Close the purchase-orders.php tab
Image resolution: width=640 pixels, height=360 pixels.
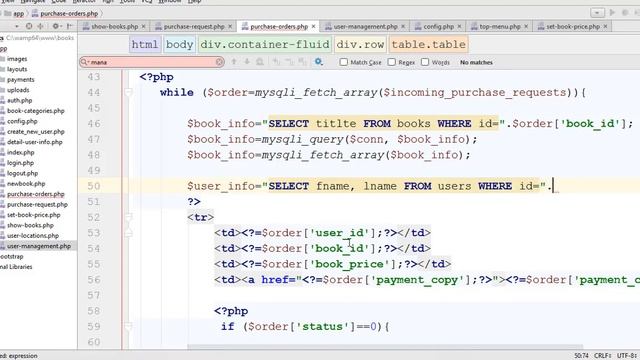(313, 26)
